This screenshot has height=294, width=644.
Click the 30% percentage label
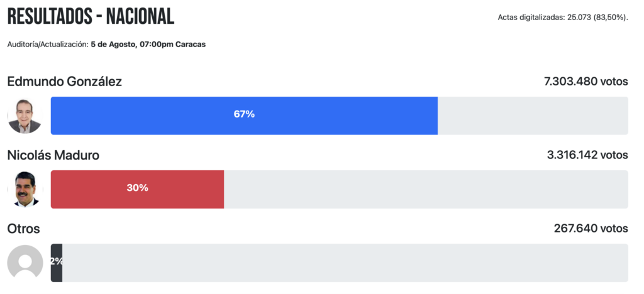(137, 188)
